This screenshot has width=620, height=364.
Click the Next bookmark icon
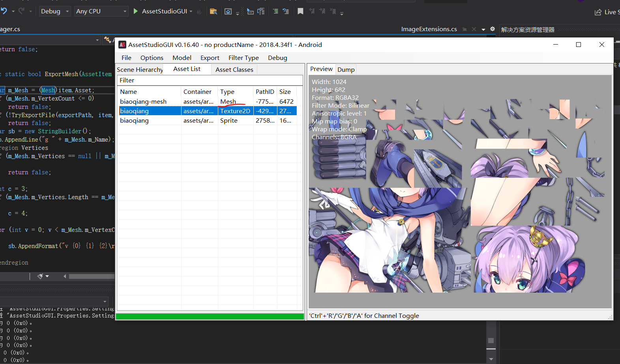(x=322, y=11)
